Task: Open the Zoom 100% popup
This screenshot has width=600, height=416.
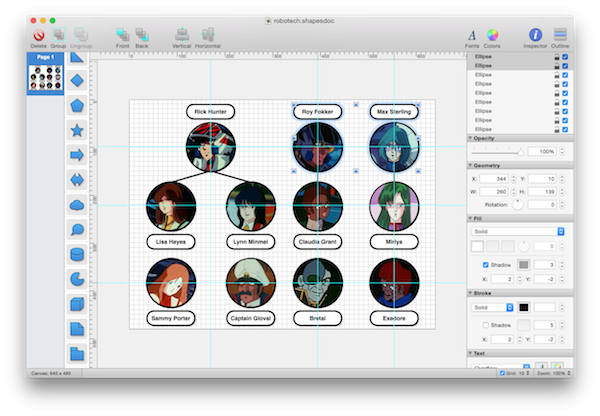Action: [x=554, y=373]
